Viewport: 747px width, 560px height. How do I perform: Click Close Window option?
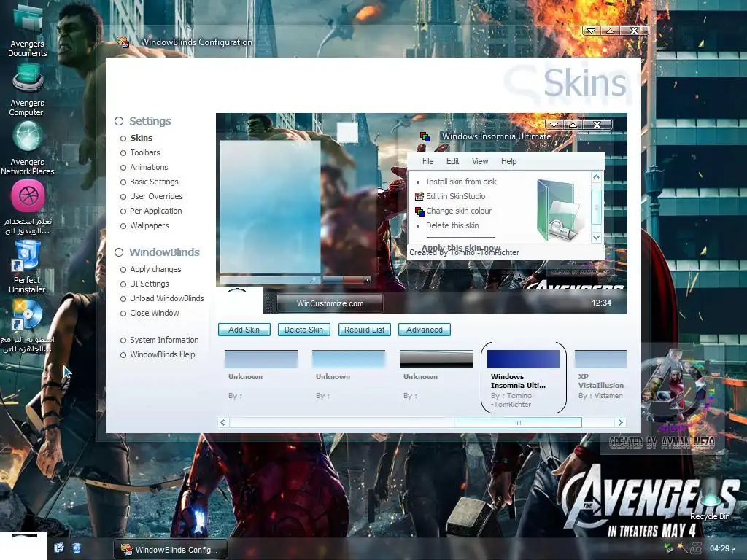click(x=155, y=313)
